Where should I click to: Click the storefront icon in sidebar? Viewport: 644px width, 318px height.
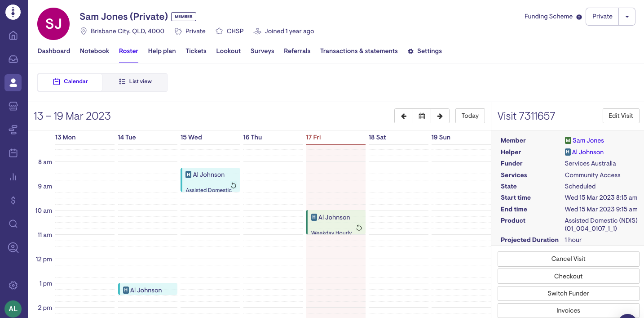point(13,106)
